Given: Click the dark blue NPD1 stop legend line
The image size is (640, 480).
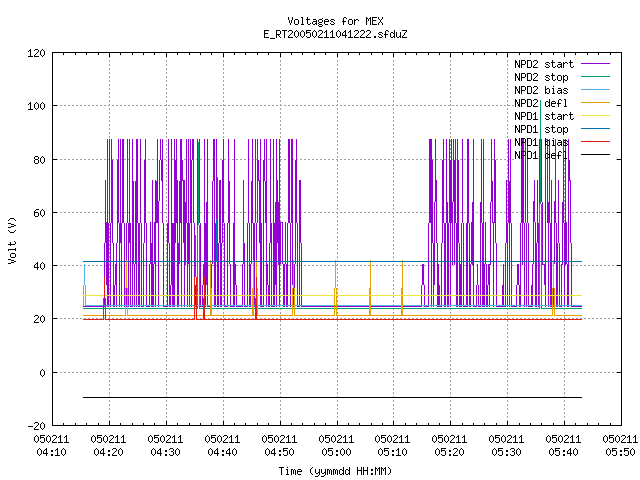Looking at the screenshot, I should coord(596,129).
